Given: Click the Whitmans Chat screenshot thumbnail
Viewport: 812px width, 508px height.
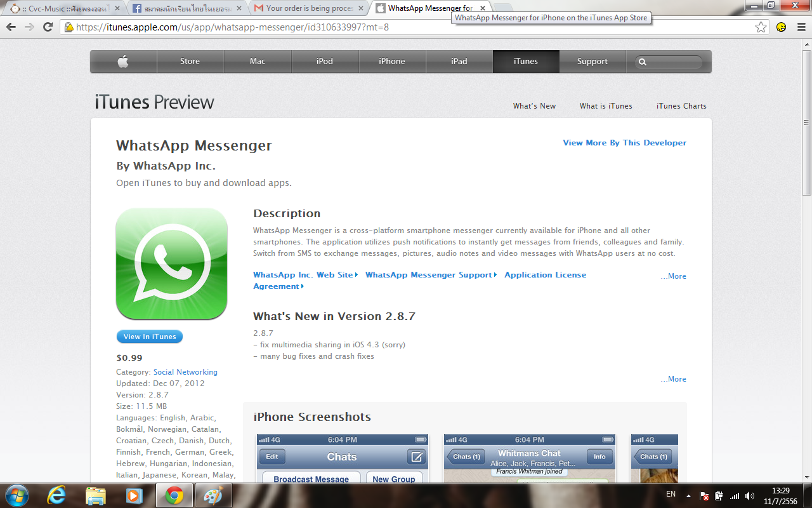Looking at the screenshot, I should click(530, 458).
